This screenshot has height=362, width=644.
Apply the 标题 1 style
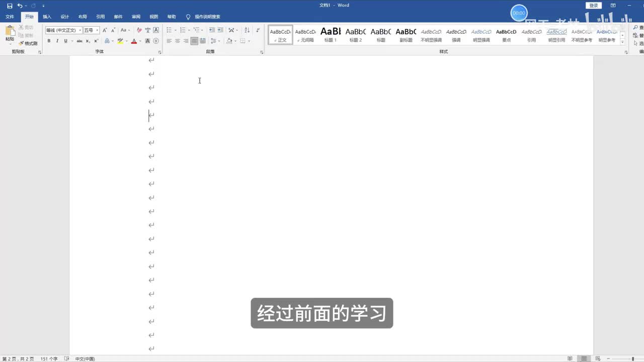click(331, 35)
